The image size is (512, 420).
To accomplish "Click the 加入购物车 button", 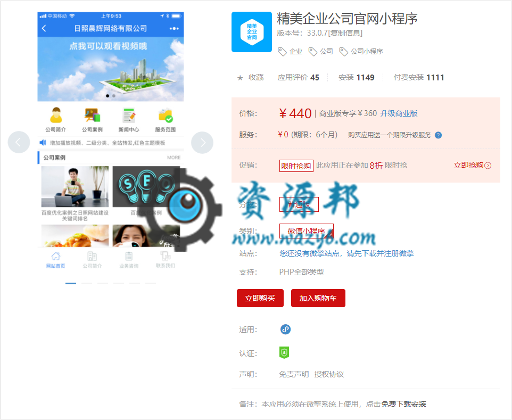I will tap(318, 298).
